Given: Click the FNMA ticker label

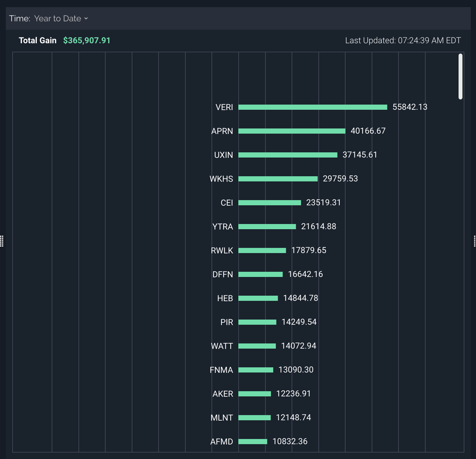Looking at the screenshot, I should point(221,370).
